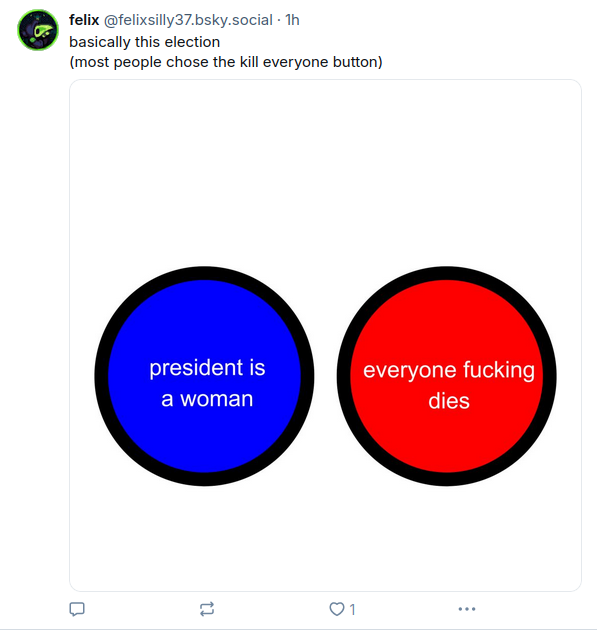This screenshot has height=631, width=597.
Task: Click the like count number 1
Action: (x=352, y=609)
